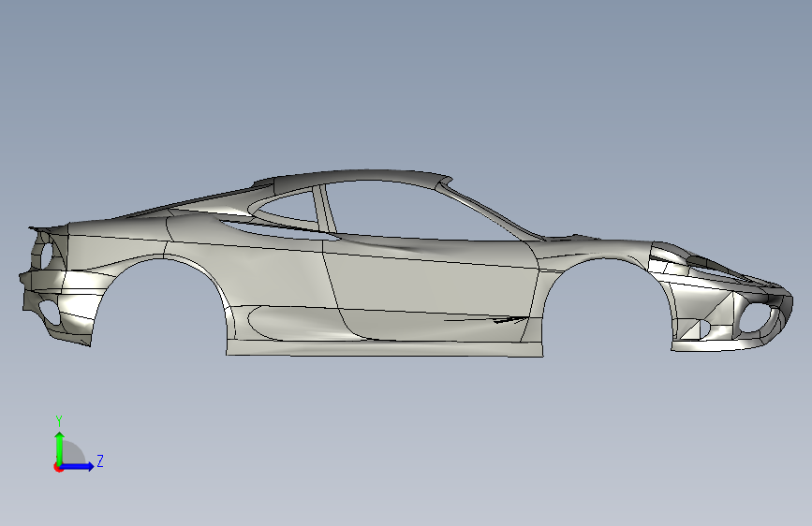Click the blue Z axis arrow
This screenshot has height=526, width=812.
[x=78, y=466]
